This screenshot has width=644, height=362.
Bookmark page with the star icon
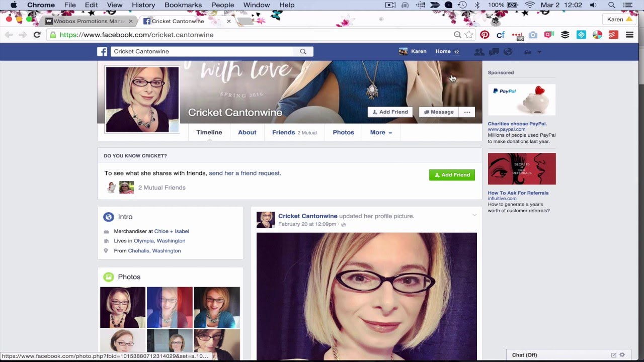[469, 35]
